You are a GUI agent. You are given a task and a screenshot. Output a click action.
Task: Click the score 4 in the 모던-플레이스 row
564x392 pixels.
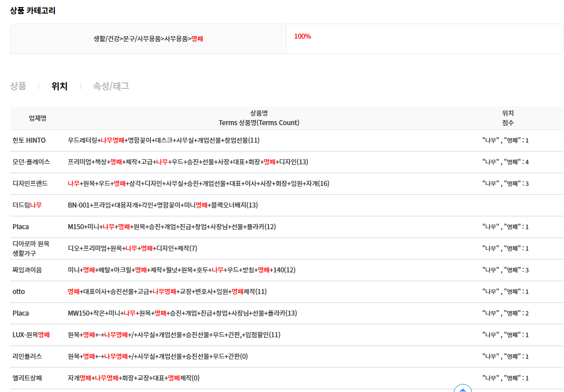(505, 162)
